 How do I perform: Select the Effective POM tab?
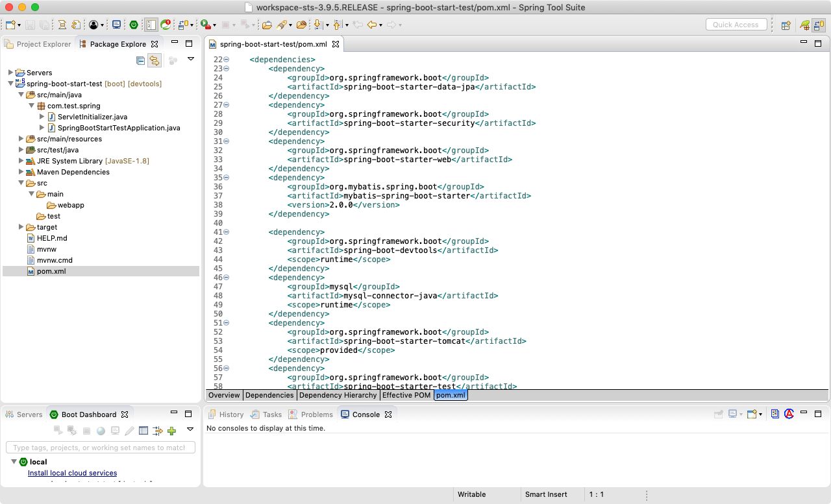pyautogui.click(x=406, y=395)
